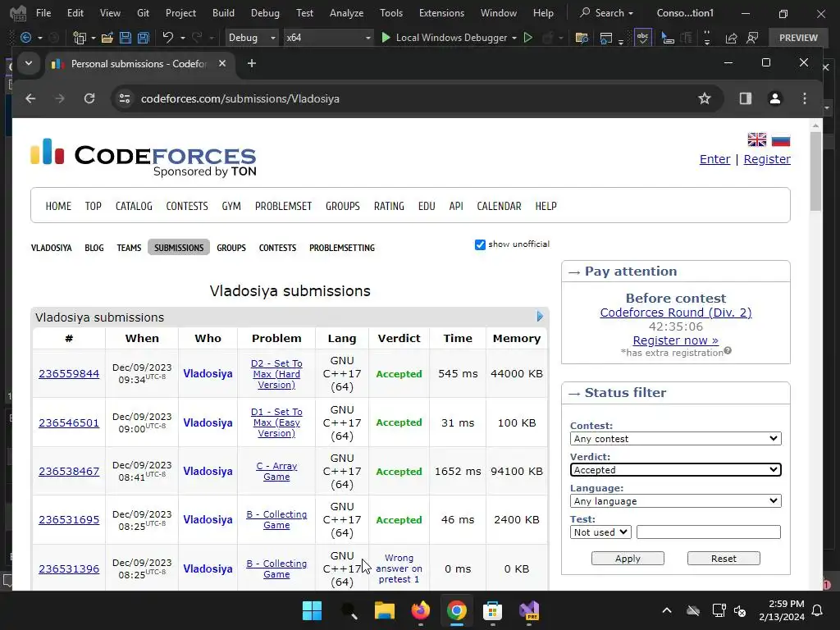Open Chrome three-dot menu
The height and width of the screenshot is (630, 840).
tap(805, 98)
